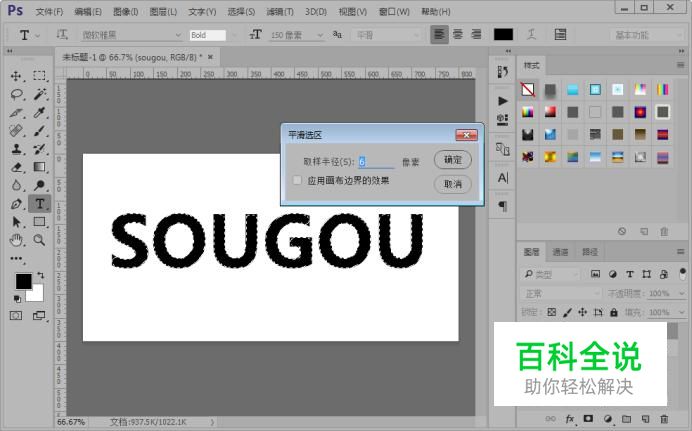Open layer opacity dropdown
Image resolution: width=692 pixels, height=431 pixels.
(681, 293)
